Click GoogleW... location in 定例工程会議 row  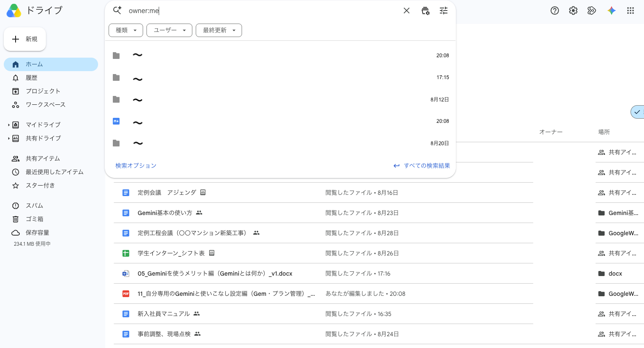(618, 233)
